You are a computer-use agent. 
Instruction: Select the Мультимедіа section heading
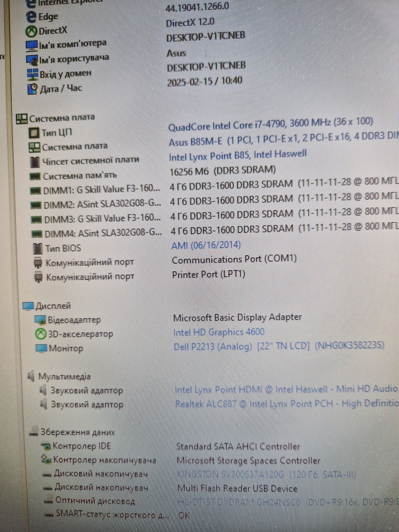65,376
